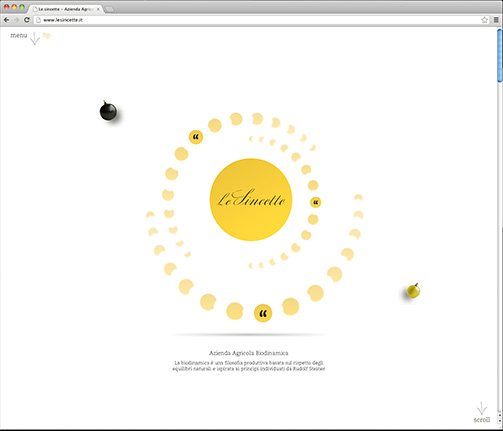Click the Azienda Agricola Biodinamica heading
Viewport: 503px width, 431px height.
point(248,353)
